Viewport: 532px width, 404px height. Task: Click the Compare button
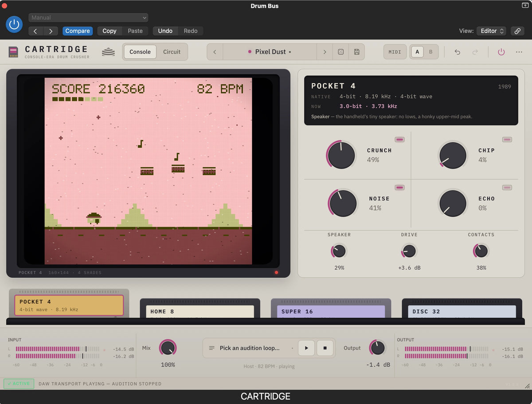pos(78,31)
